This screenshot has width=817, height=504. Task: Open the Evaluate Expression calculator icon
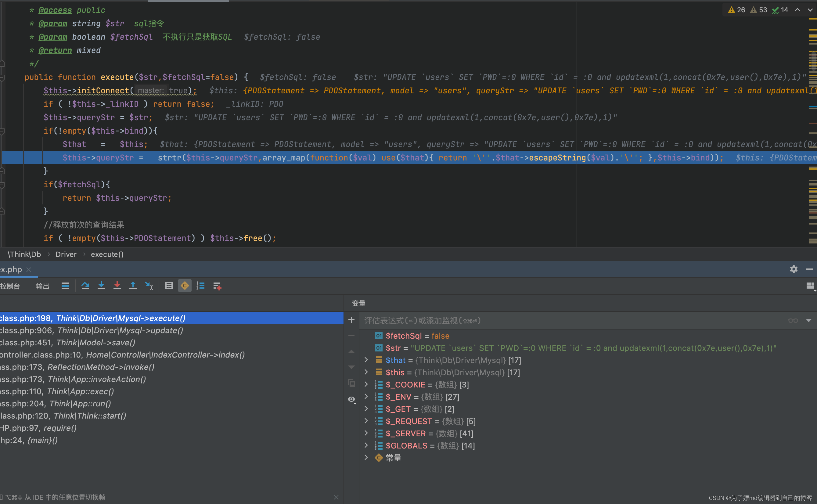pos(169,286)
